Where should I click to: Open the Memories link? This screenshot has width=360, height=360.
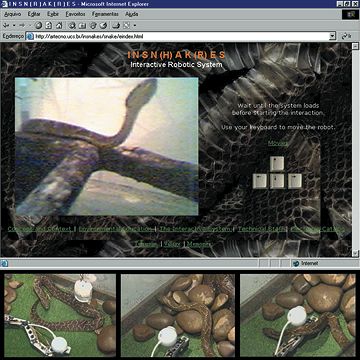pos(199,244)
